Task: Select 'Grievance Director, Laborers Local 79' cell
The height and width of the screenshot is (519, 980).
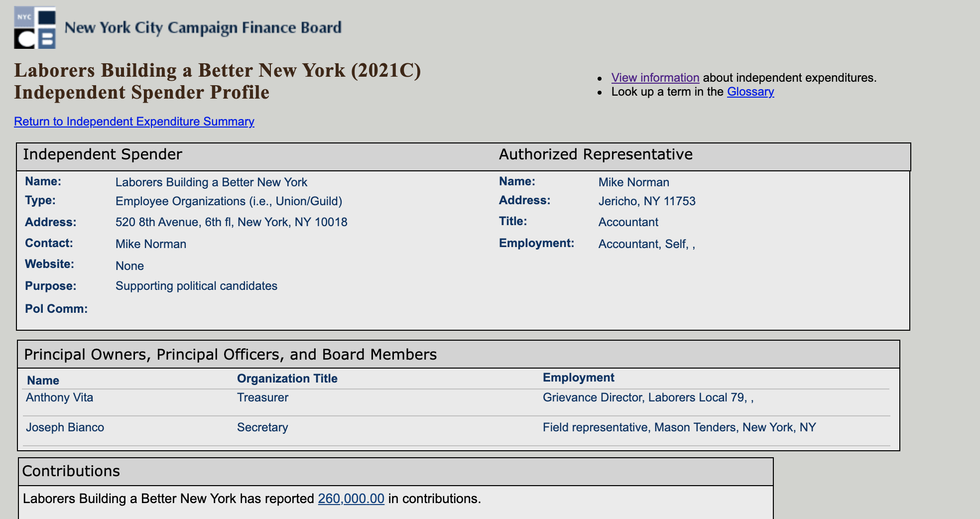Action: click(648, 397)
